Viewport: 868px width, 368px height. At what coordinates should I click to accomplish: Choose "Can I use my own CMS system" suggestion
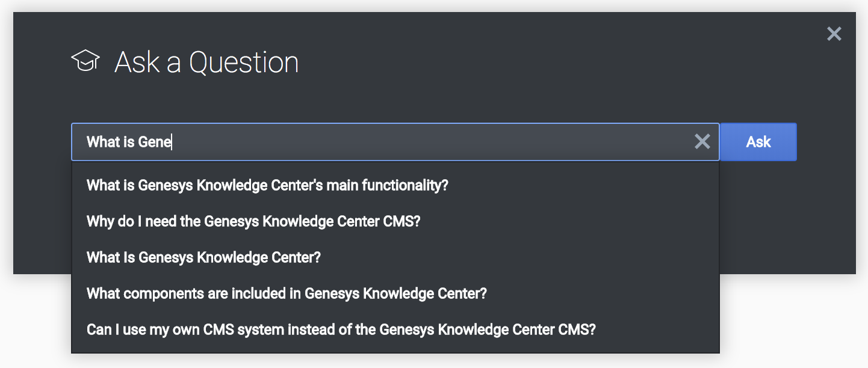[341, 330]
